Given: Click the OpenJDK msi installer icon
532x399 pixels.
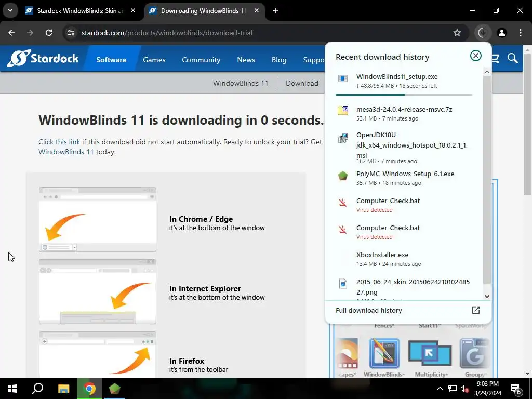Looking at the screenshot, I should [x=343, y=138].
